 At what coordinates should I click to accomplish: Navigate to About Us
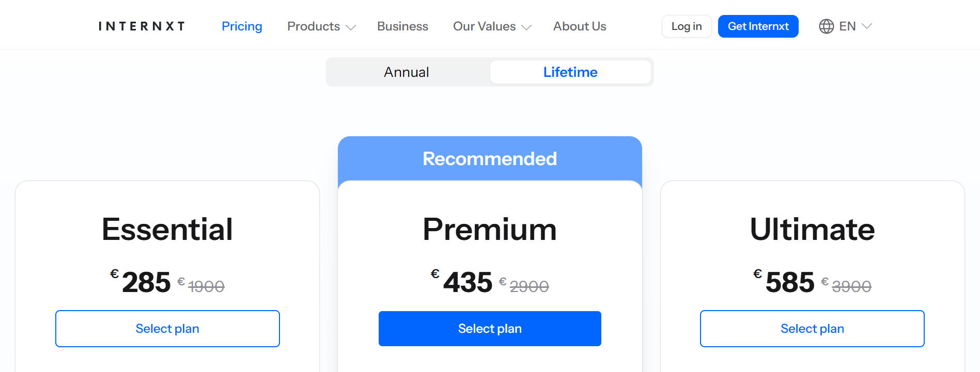coord(580,26)
